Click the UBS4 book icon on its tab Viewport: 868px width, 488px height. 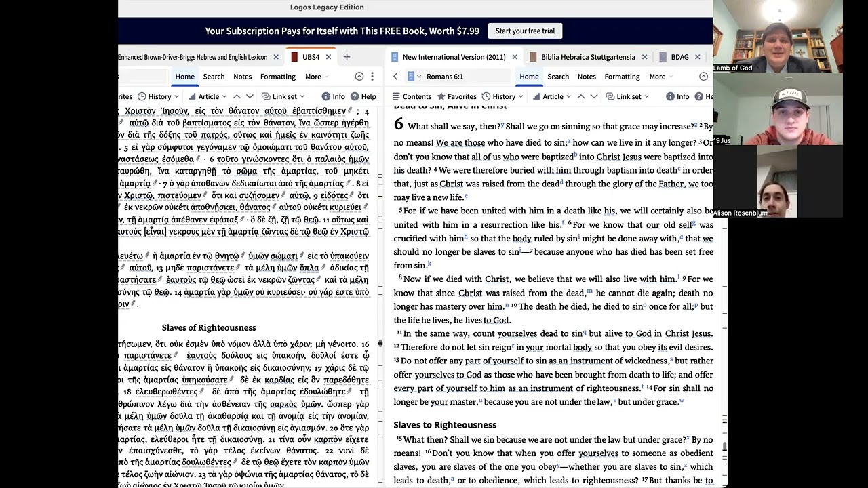(294, 57)
